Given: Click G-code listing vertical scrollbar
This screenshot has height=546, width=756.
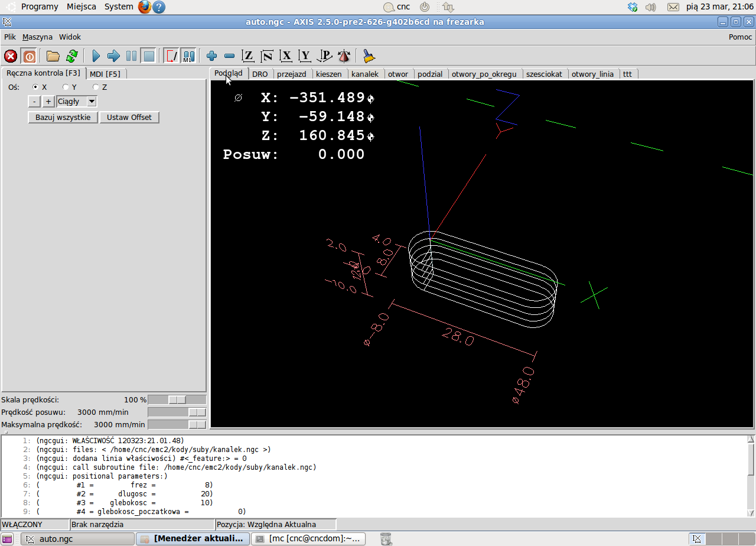Looking at the screenshot, I should 751,475.
